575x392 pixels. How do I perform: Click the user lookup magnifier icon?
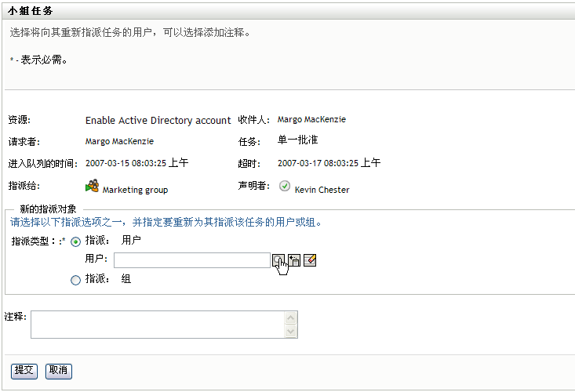(278, 260)
